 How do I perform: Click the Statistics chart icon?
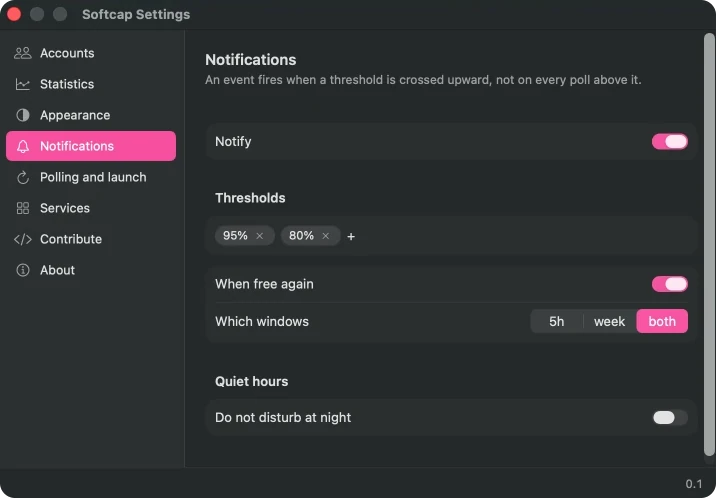22,84
